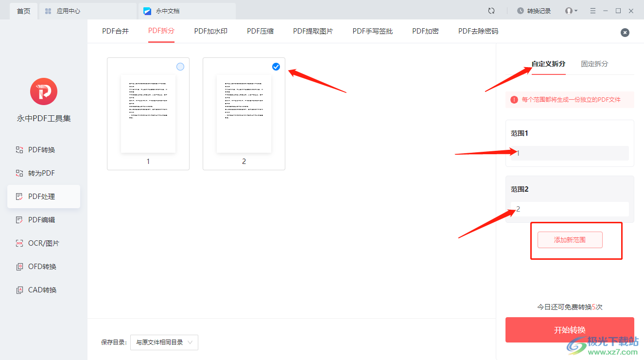Click the OCR/图片 sidebar icon

click(19, 243)
